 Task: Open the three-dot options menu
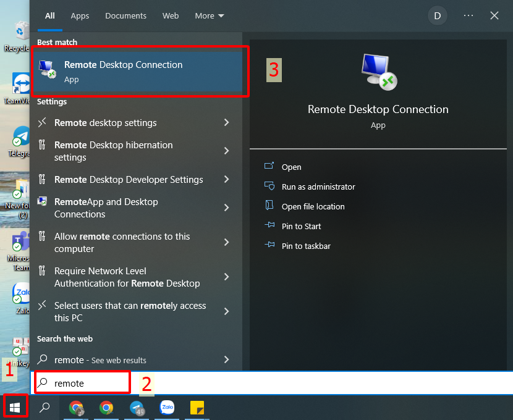[468, 15]
